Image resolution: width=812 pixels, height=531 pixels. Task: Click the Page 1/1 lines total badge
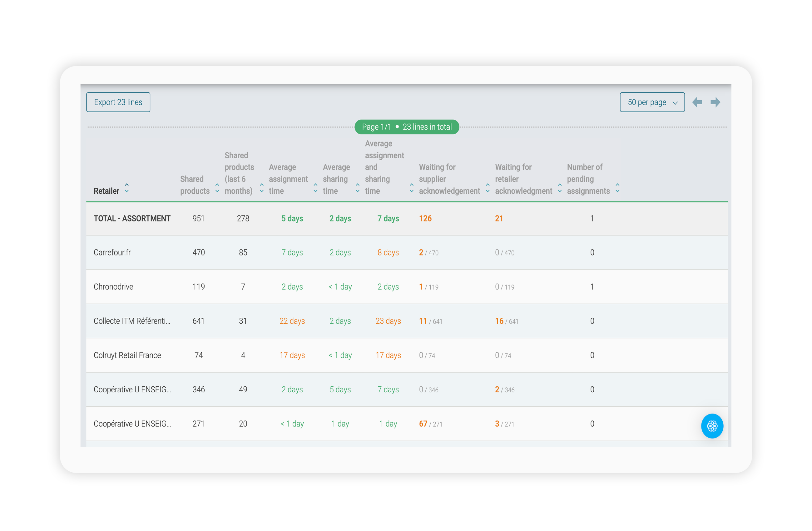click(407, 127)
